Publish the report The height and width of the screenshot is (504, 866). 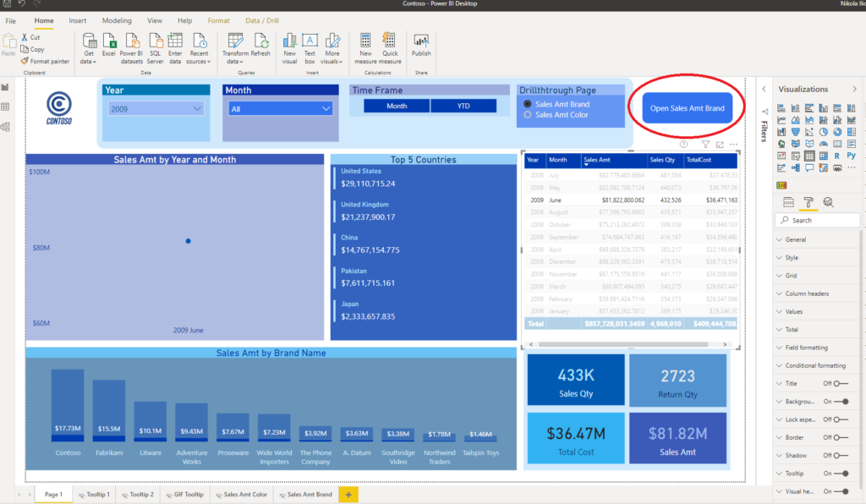pyautogui.click(x=421, y=46)
